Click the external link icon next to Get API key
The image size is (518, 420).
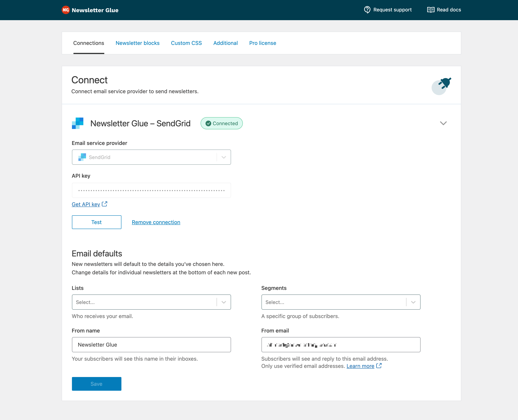click(x=104, y=204)
